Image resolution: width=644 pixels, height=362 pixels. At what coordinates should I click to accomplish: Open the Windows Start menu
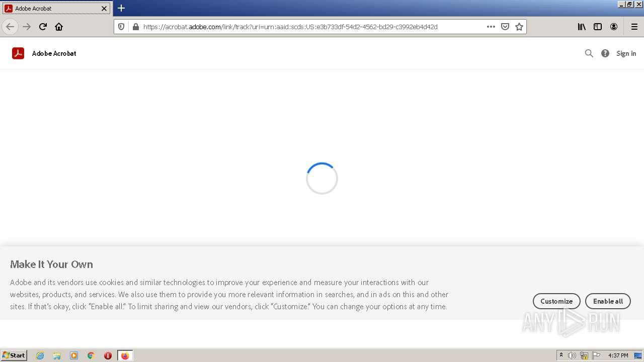click(14, 355)
